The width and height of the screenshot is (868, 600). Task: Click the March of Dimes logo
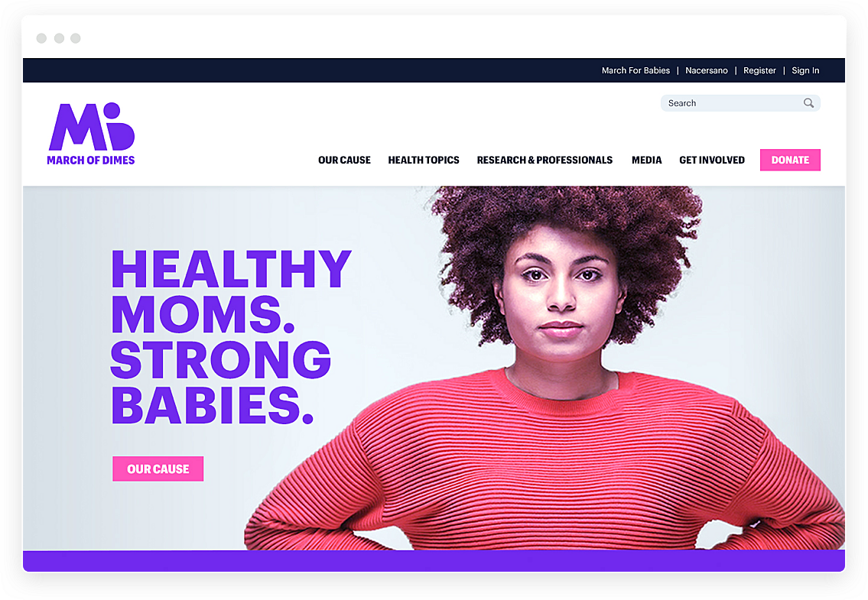click(91, 134)
